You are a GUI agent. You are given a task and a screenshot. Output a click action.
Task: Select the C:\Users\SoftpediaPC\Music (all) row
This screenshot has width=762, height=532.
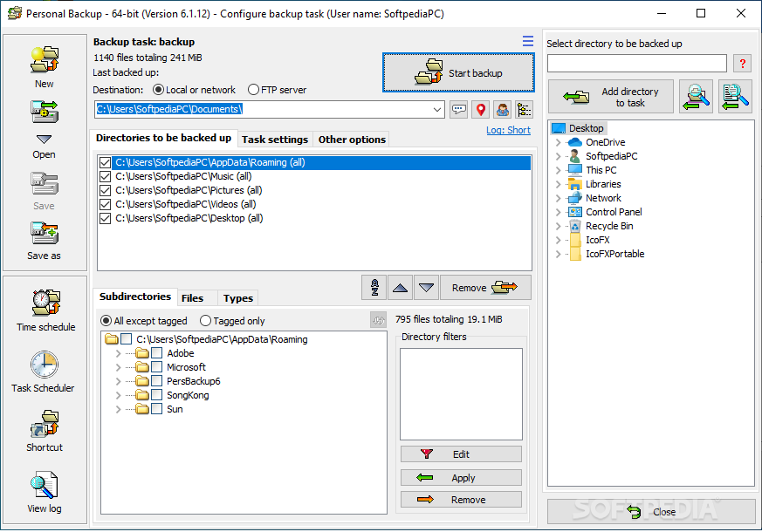314,177
